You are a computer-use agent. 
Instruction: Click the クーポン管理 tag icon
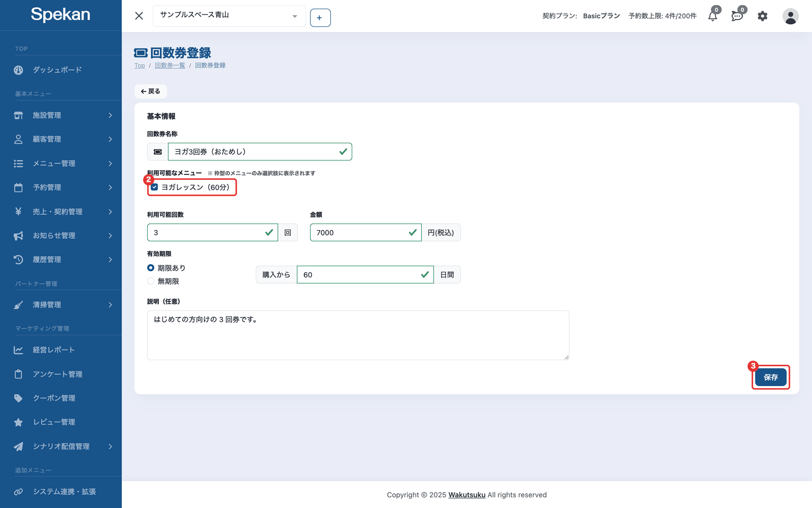18,398
